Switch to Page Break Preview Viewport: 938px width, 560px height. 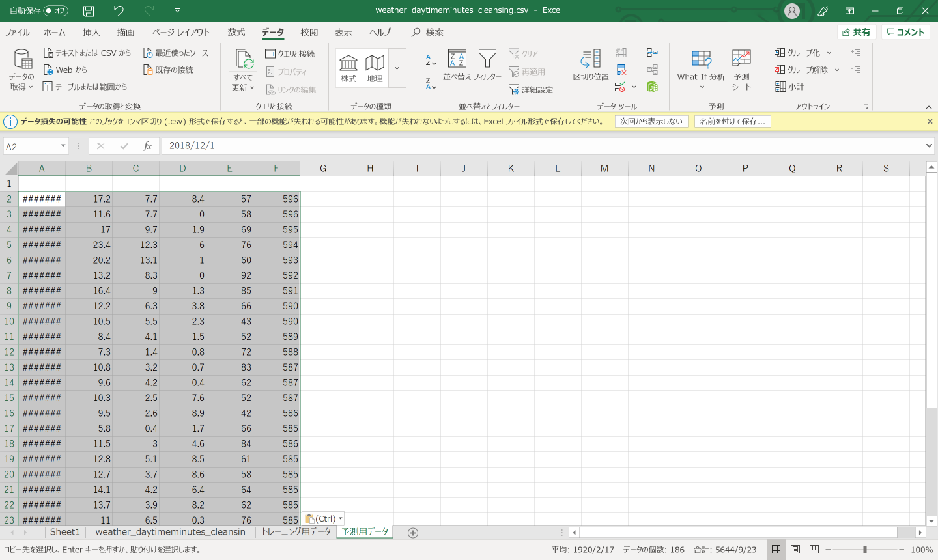[814, 550]
